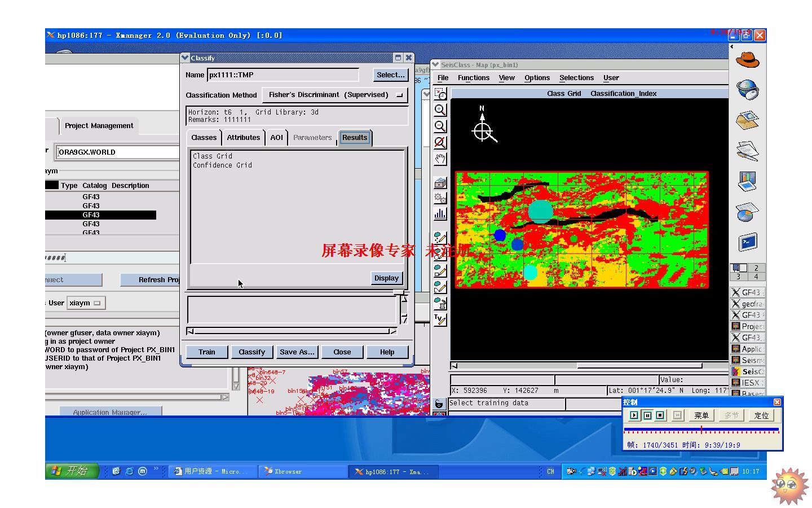Open the SeisClass window menu arrow

pyautogui.click(x=435, y=64)
